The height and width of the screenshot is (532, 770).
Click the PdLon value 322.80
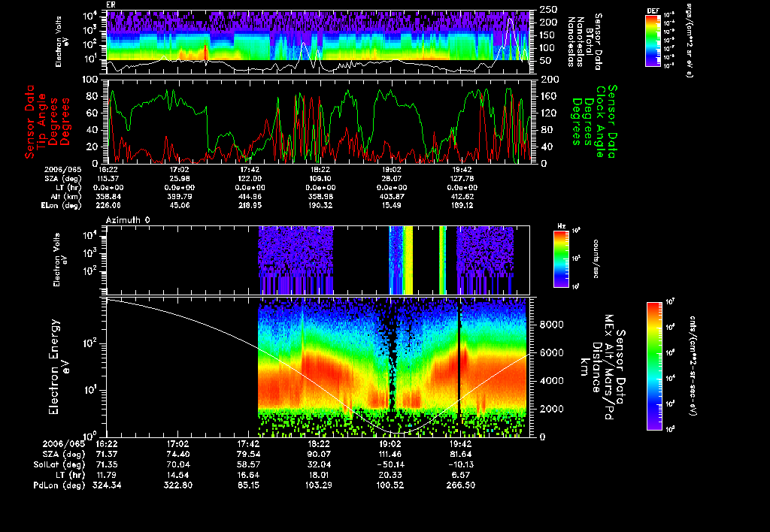pos(177,485)
